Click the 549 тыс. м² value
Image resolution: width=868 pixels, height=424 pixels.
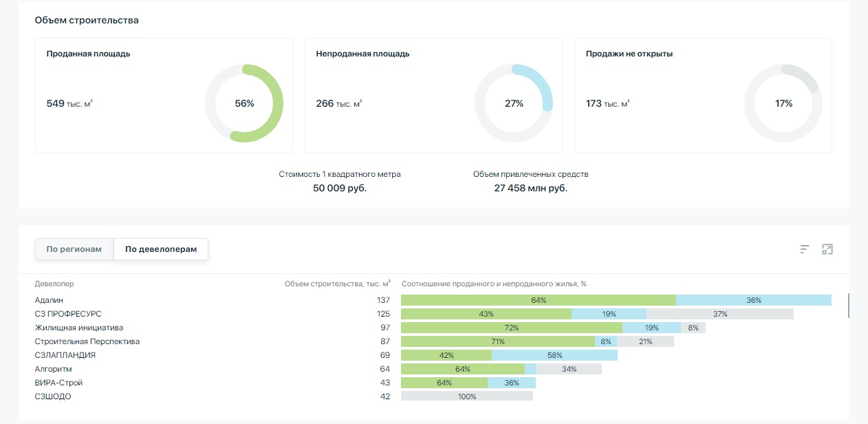[x=69, y=103]
